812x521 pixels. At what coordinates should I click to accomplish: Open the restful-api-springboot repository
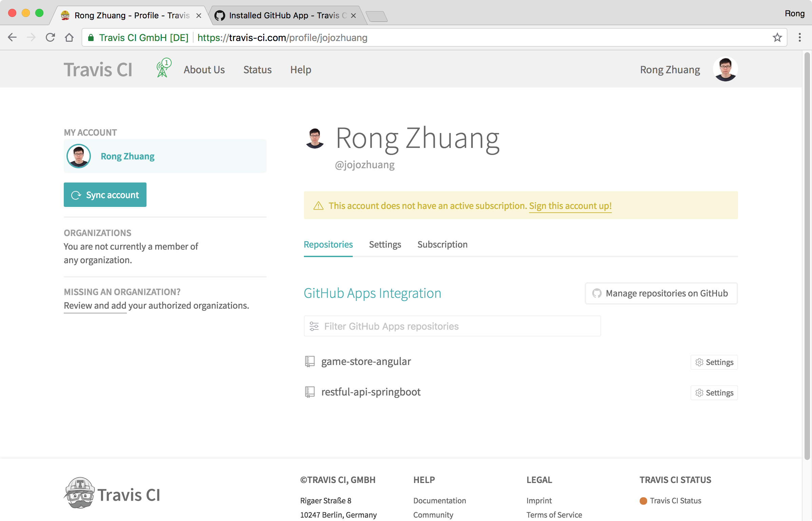[x=371, y=392]
